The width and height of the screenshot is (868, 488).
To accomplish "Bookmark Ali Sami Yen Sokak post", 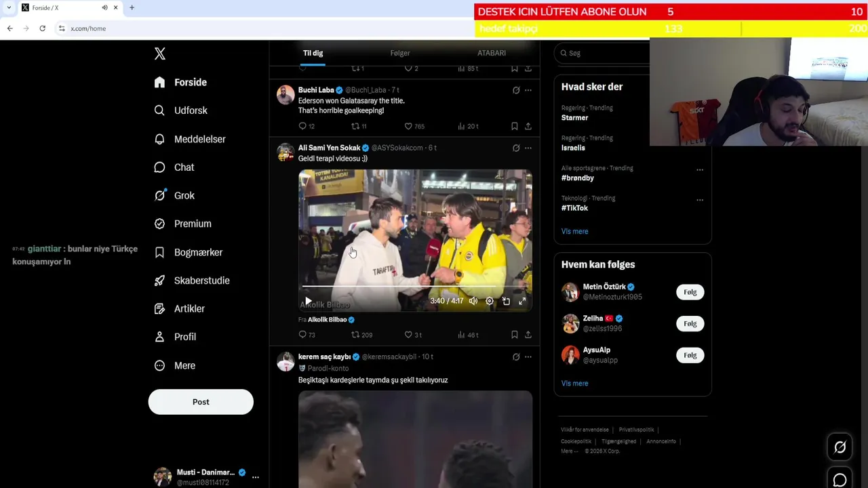I will (514, 335).
